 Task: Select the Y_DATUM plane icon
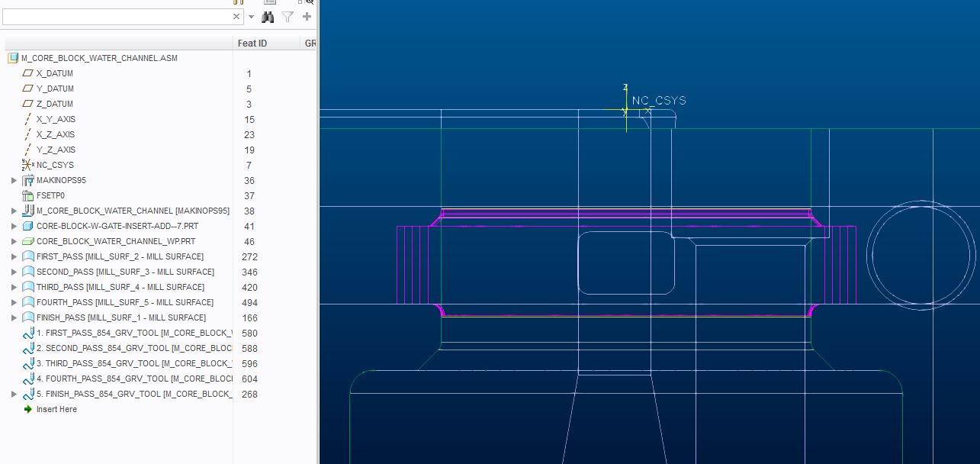click(28, 89)
